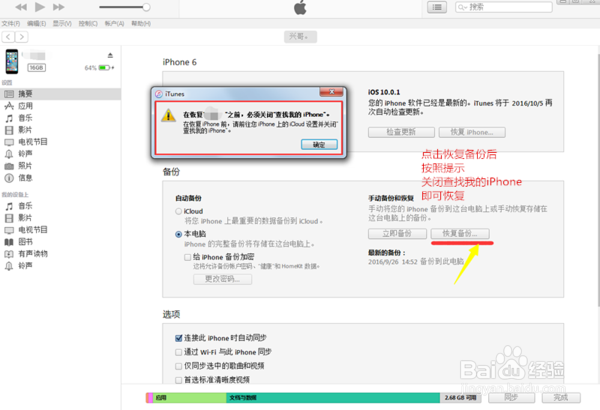Image resolution: width=600 pixels, height=410 pixels.
Task: Open the list view button beside search
Action: [x=437, y=7]
